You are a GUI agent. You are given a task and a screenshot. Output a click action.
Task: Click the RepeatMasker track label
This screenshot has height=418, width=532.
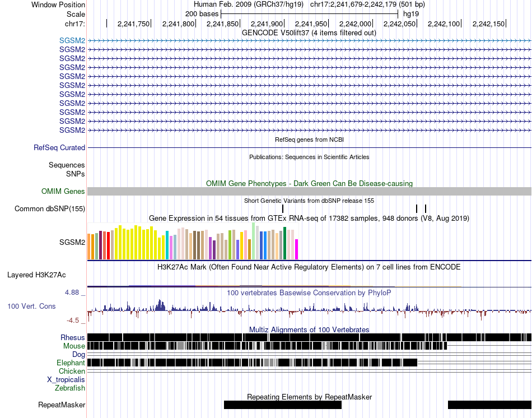(x=62, y=405)
